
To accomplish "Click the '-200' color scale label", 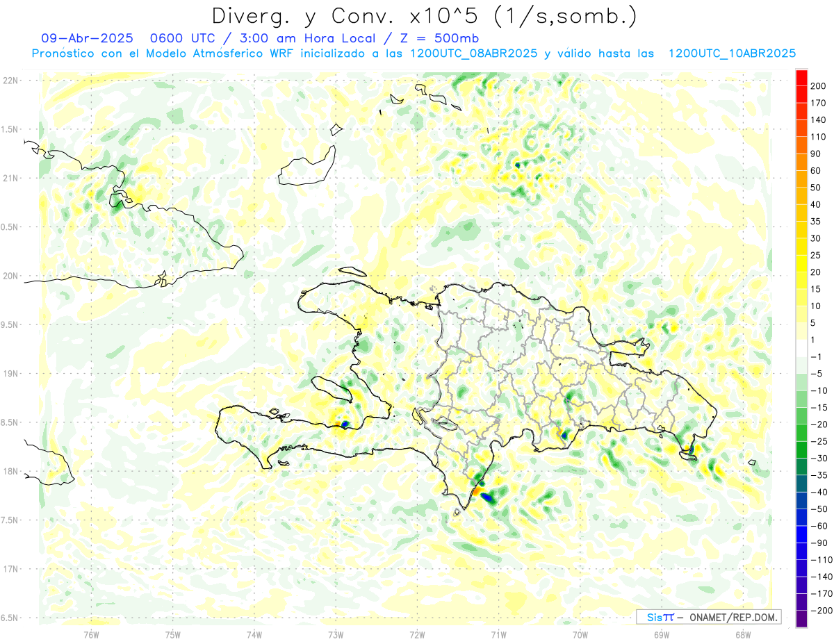I will click(x=820, y=610).
